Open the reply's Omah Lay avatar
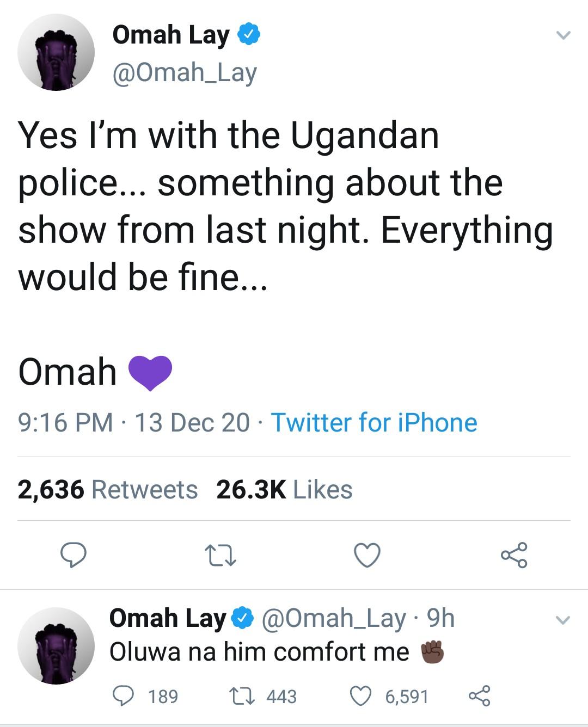This screenshot has height=727, width=588. click(x=56, y=646)
